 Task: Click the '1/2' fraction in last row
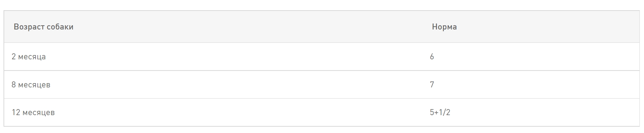(445, 112)
